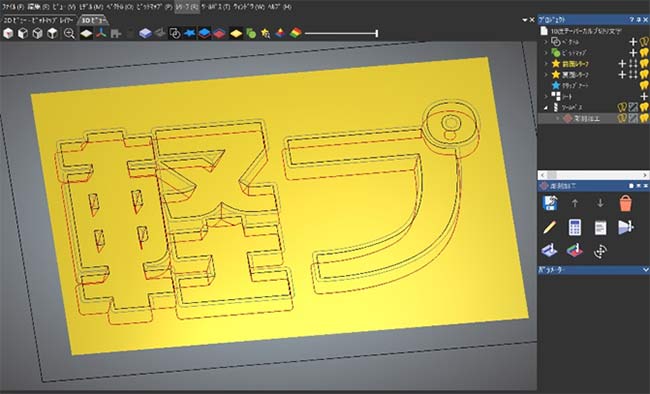Toggle visibility bulb on the Bitmap row
The width and height of the screenshot is (650, 394).
coord(644,53)
